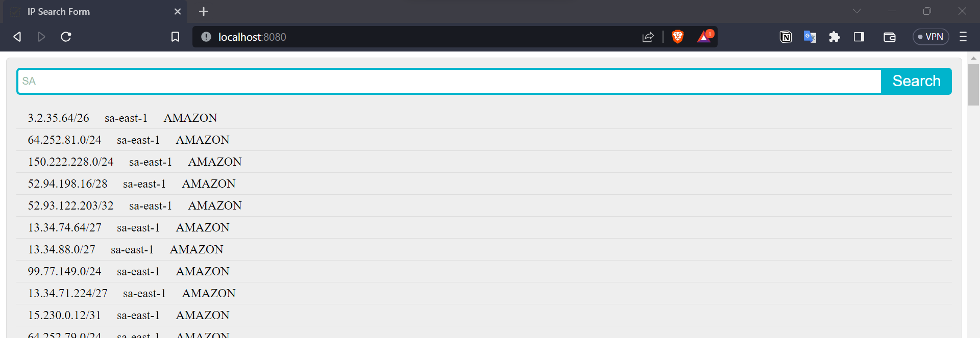Click the Search button

point(916,81)
